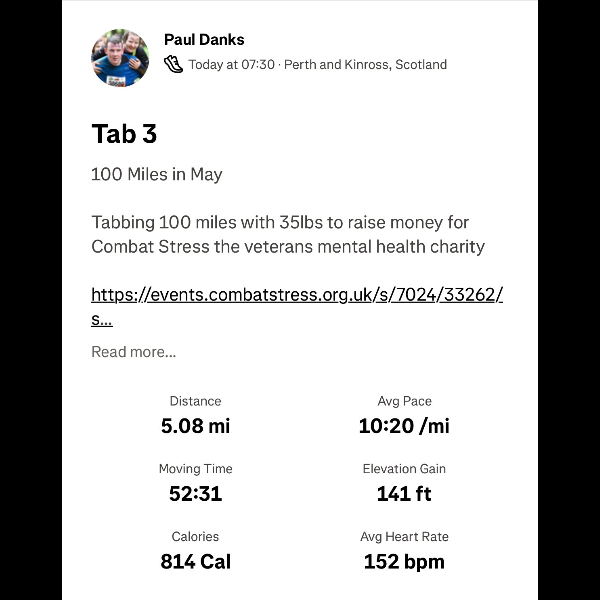Click the Avg Heart Rate label
600x600 pixels.
[x=404, y=537]
